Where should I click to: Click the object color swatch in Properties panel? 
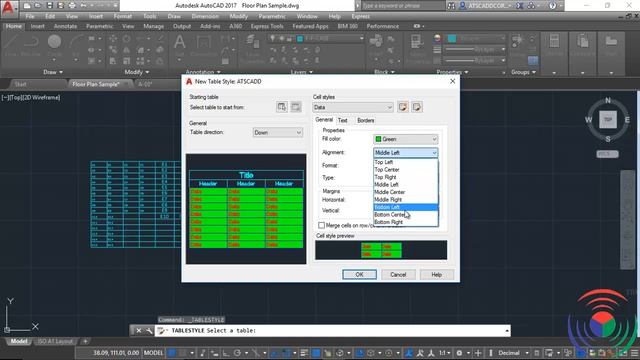click(x=451, y=38)
